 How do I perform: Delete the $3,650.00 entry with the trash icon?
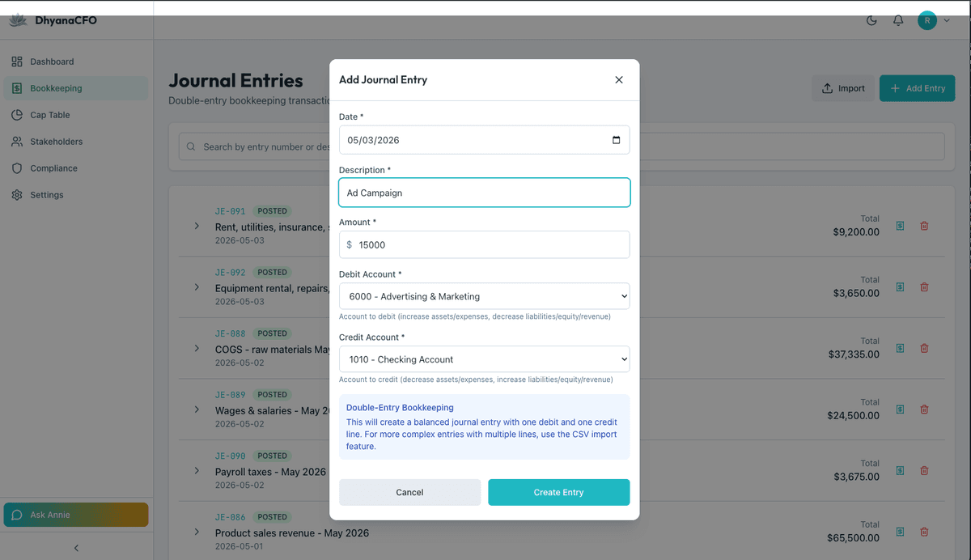(924, 287)
